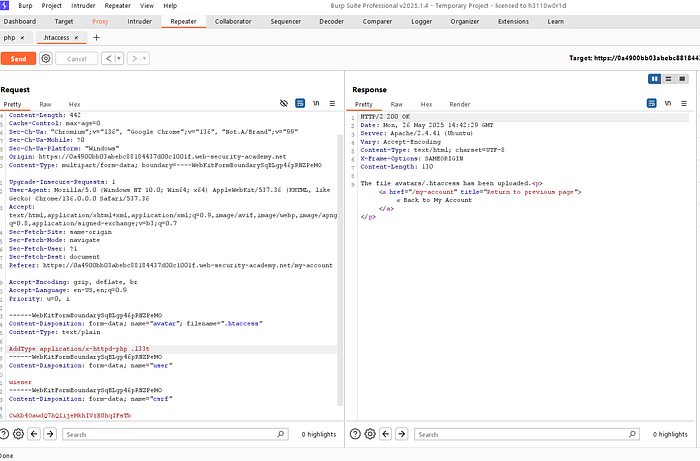Open the Collaborator tab
The width and height of the screenshot is (700, 461).
(233, 21)
